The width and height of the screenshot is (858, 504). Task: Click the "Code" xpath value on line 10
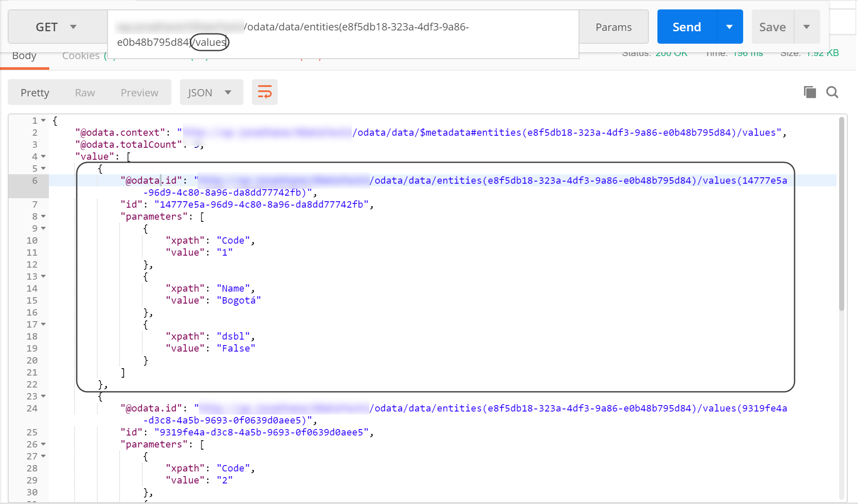click(233, 241)
